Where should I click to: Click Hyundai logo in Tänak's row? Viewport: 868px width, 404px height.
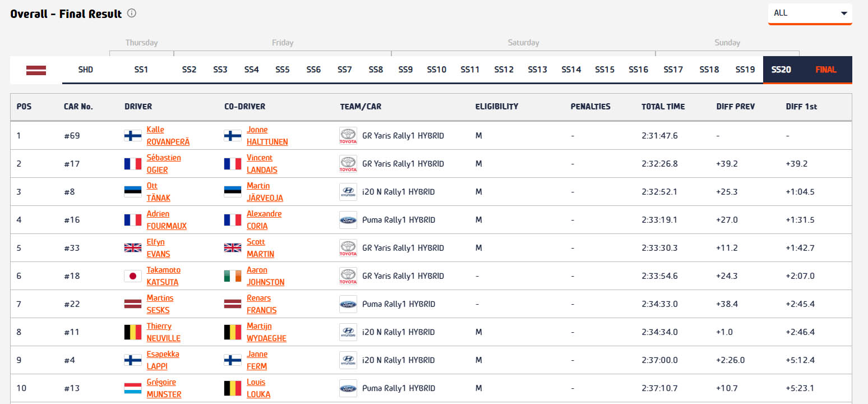click(x=348, y=192)
